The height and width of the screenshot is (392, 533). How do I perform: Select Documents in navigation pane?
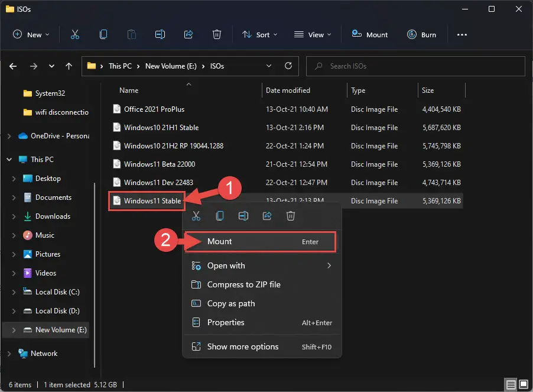click(x=48, y=197)
